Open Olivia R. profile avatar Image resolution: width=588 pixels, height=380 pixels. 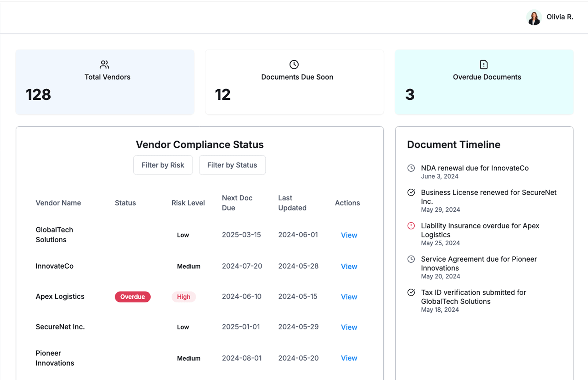coord(534,17)
